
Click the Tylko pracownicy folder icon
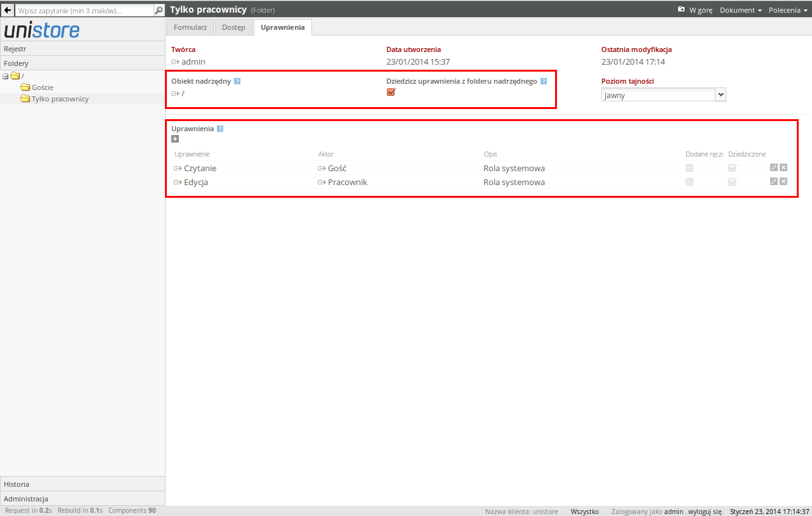pyautogui.click(x=25, y=99)
